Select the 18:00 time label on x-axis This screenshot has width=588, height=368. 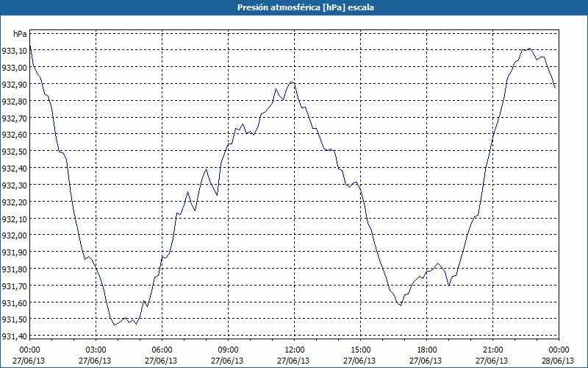(426, 350)
